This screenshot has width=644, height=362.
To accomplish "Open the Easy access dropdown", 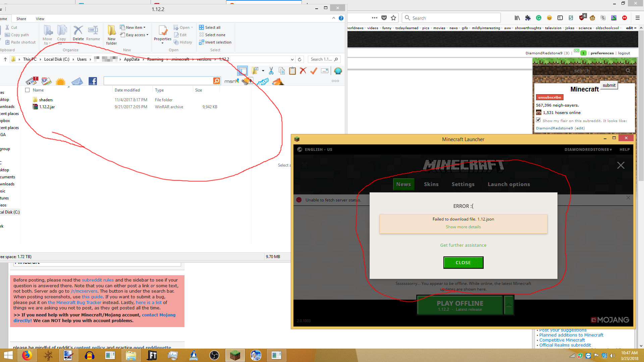I will point(137,35).
